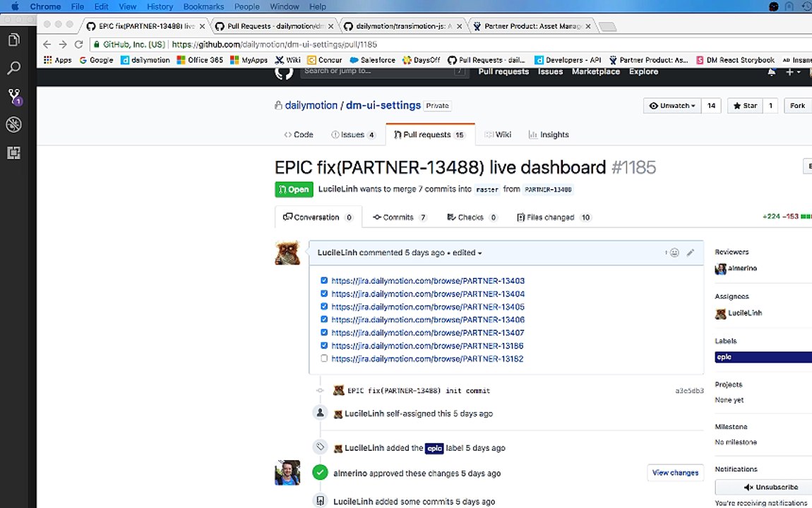Screen dimensions: 812x508
Task: Open the plus create-new dropdown
Action: coord(793,73)
